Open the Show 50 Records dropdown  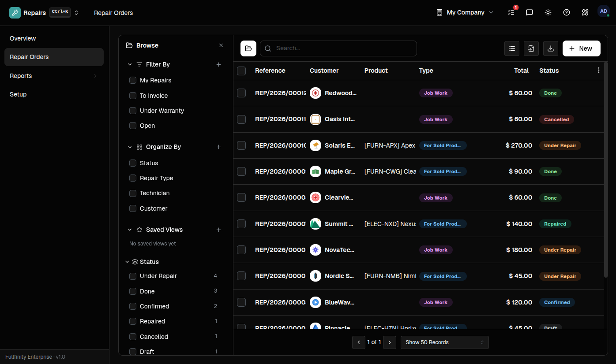click(x=445, y=342)
